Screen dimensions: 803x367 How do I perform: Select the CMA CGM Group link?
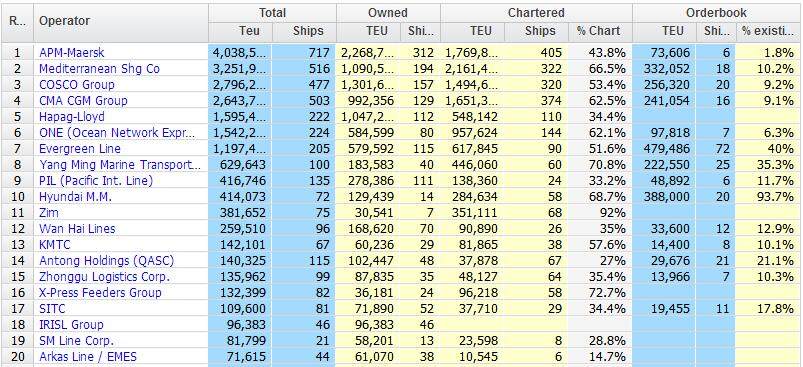(x=83, y=100)
